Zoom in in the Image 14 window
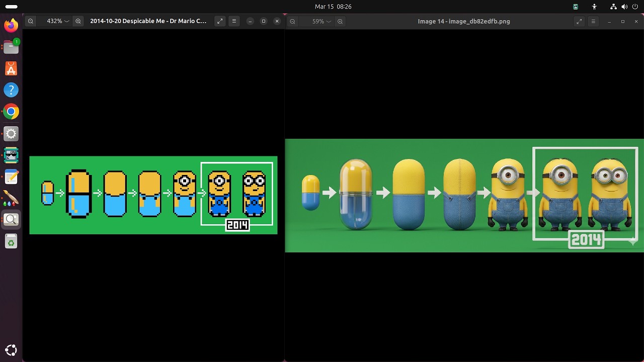 (340, 21)
